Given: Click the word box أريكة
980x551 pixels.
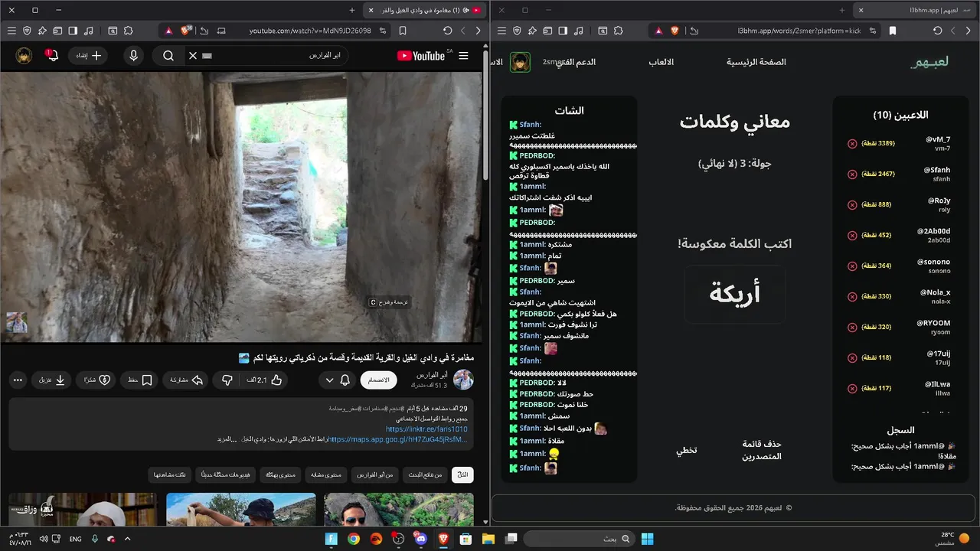Looking at the screenshot, I should point(735,294).
